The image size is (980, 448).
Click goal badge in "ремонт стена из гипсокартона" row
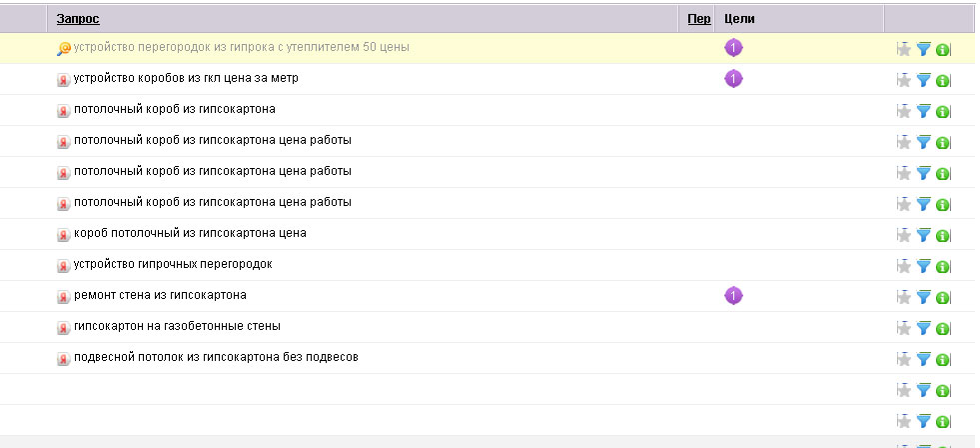733,295
